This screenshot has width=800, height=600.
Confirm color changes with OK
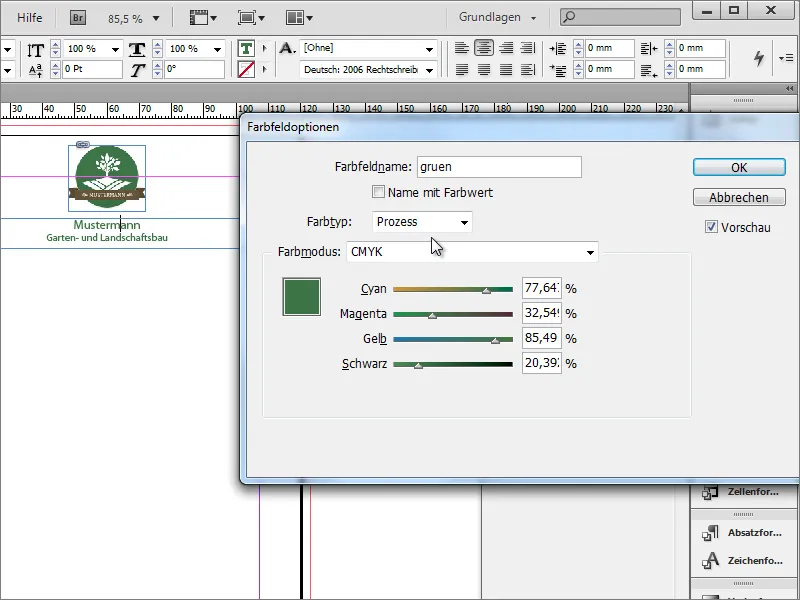click(738, 166)
